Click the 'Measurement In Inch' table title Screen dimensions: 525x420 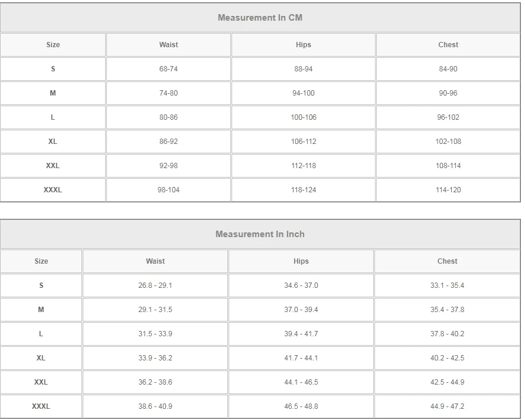[x=260, y=234]
